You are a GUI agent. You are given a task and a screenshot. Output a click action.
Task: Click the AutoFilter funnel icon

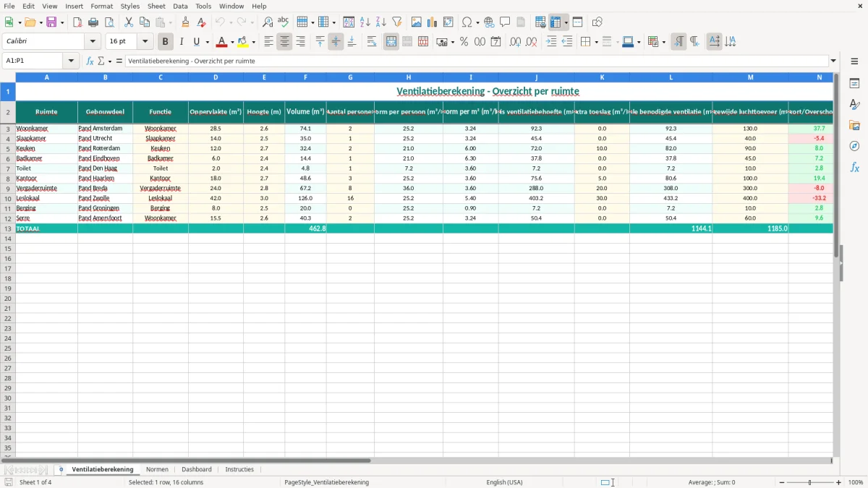tap(397, 22)
